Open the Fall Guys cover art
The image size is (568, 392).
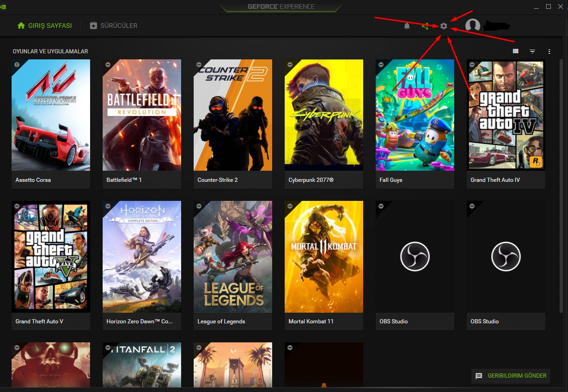pyautogui.click(x=415, y=115)
